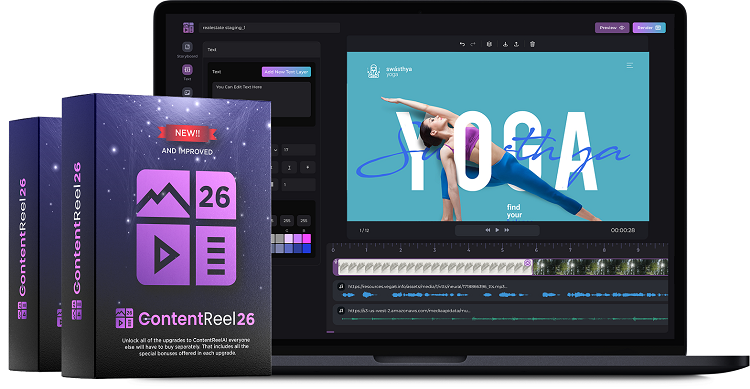
Task: Click the music note icon of the first audio track
Action: (x=341, y=286)
